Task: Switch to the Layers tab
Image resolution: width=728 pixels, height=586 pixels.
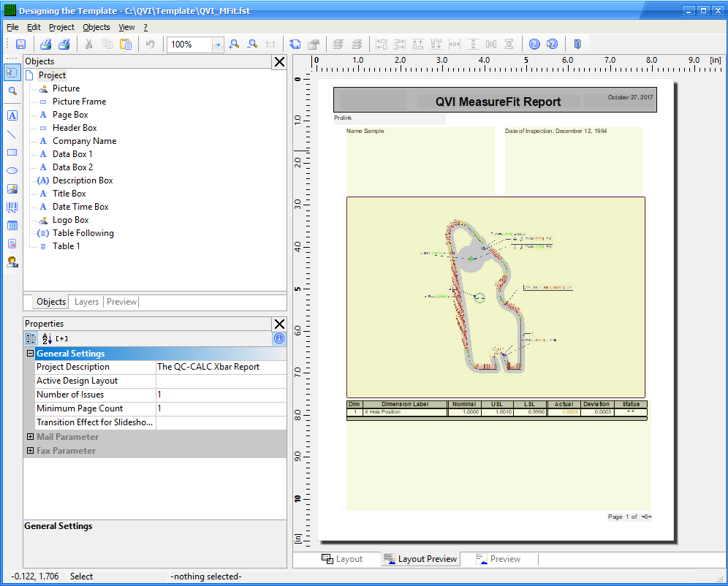Action: click(x=86, y=302)
